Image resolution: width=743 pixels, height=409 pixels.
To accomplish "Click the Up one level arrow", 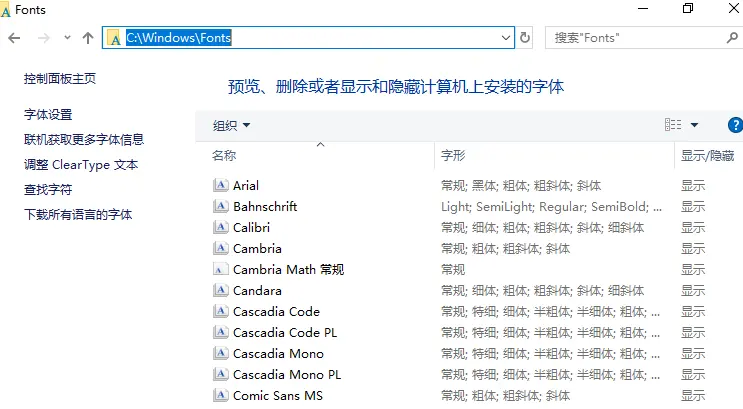I will click(88, 38).
